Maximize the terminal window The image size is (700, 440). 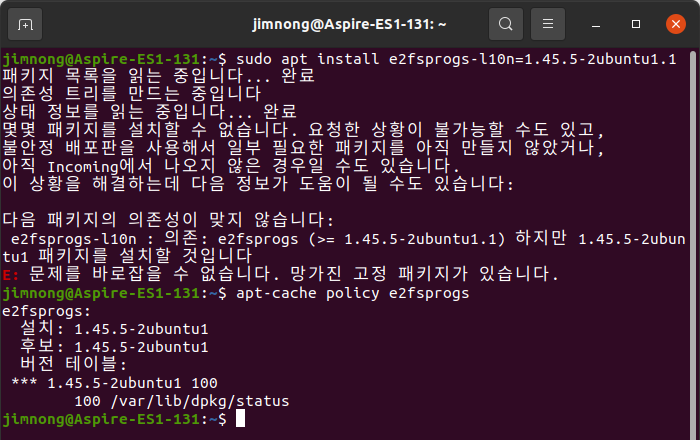(636, 24)
